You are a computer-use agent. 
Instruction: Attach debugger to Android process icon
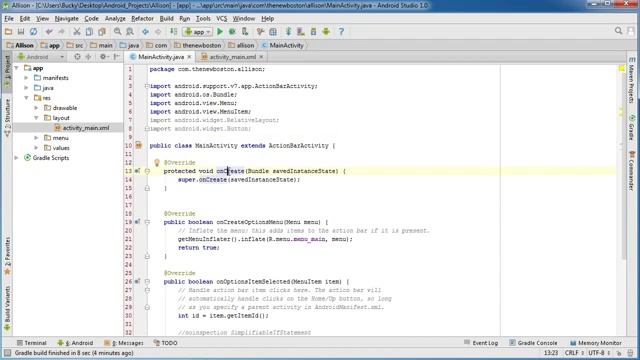(245, 31)
